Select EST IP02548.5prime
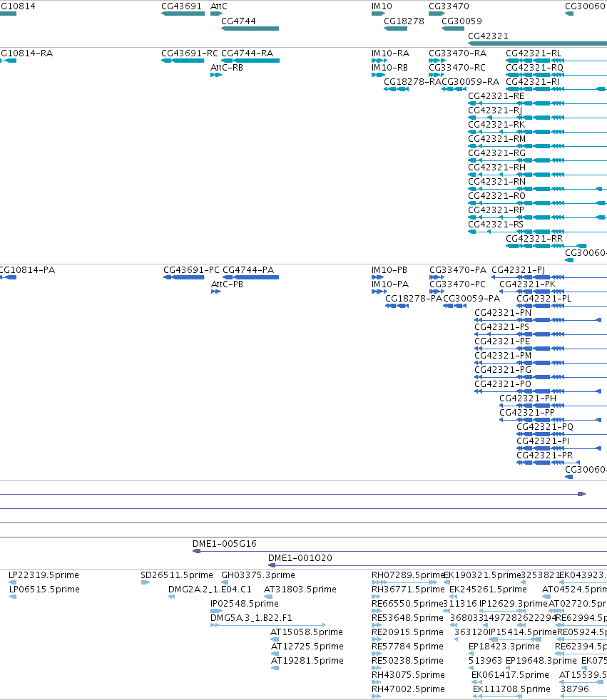The width and height of the screenshot is (607, 700). pos(245,604)
